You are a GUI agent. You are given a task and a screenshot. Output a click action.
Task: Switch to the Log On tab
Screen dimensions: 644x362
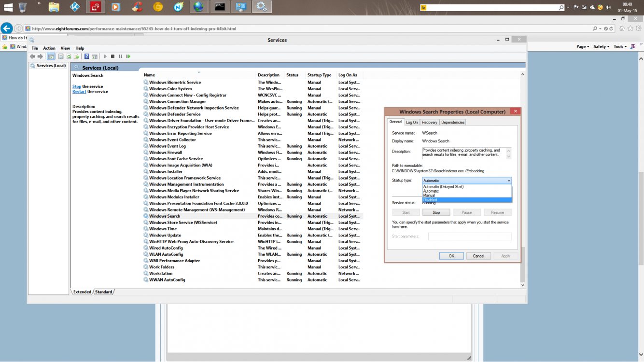412,122
